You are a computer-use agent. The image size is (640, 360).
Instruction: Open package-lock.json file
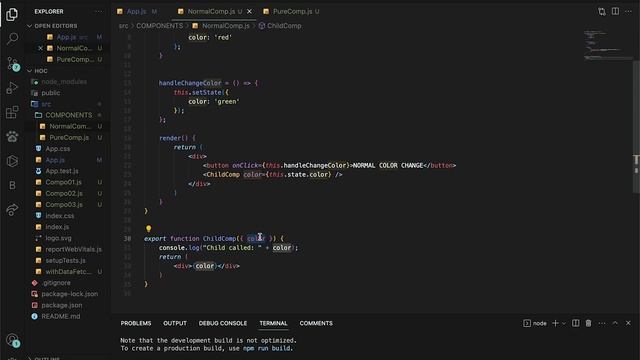pyautogui.click(x=69, y=294)
